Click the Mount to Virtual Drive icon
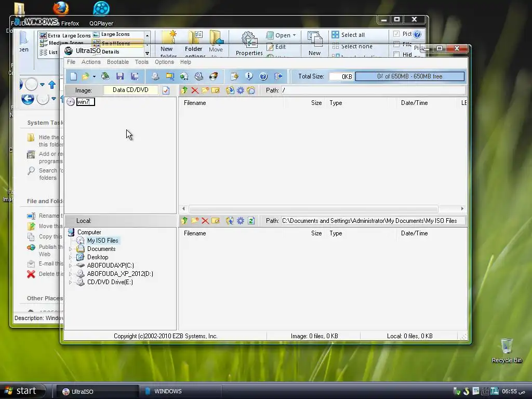Image resolution: width=532 pixels, height=399 pixels. (x=199, y=76)
